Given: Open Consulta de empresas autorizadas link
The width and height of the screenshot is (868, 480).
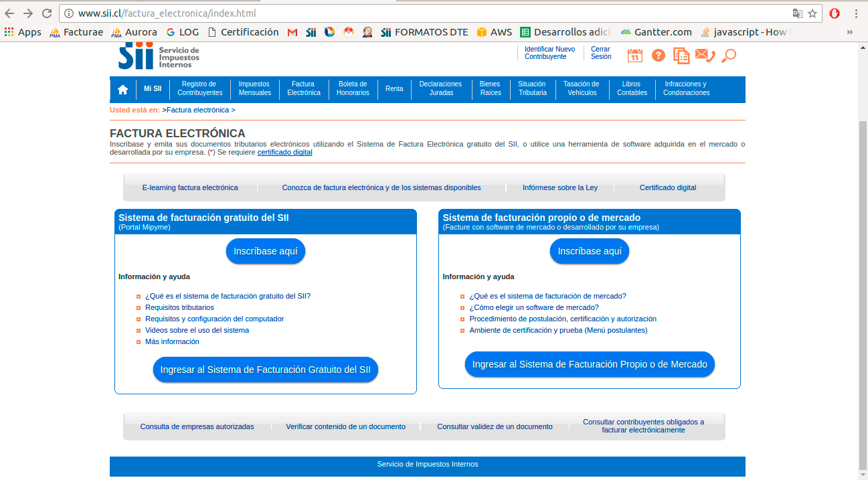Looking at the screenshot, I should click(197, 426).
